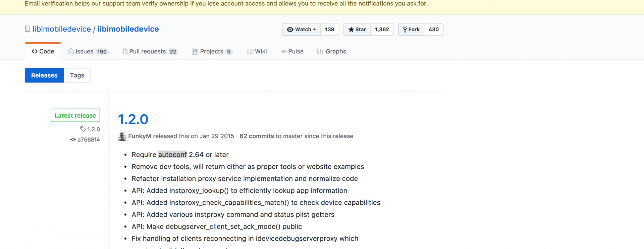Switch to the Tags view
This screenshot has width=644, height=249.
pyautogui.click(x=77, y=75)
